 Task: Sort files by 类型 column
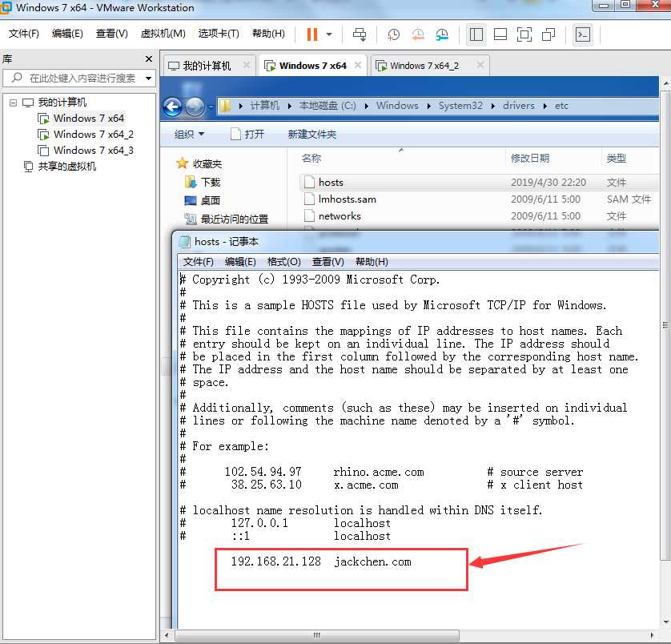point(616,159)
